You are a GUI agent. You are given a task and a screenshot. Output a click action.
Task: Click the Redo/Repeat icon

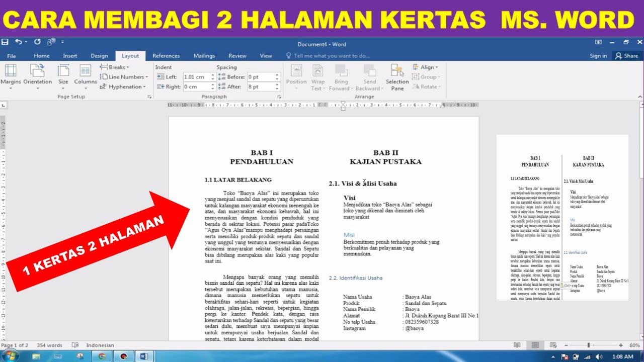click(37, 42)
